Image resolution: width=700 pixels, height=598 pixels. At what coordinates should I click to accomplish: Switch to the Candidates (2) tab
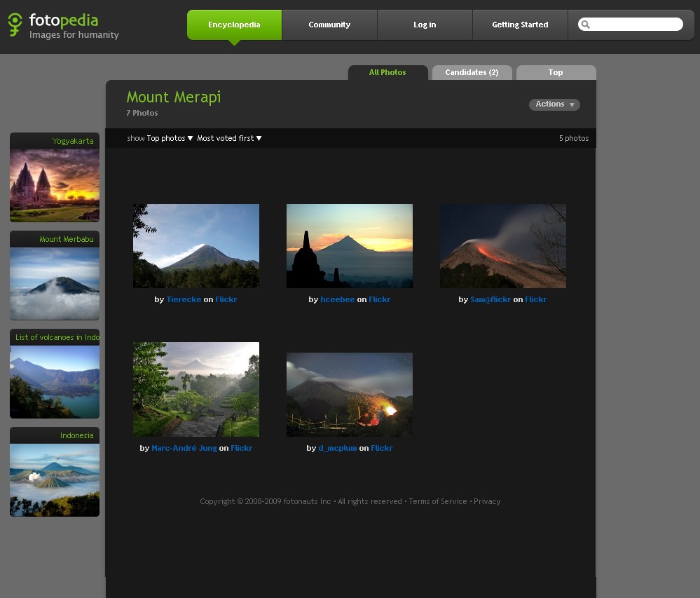(472, 73)
